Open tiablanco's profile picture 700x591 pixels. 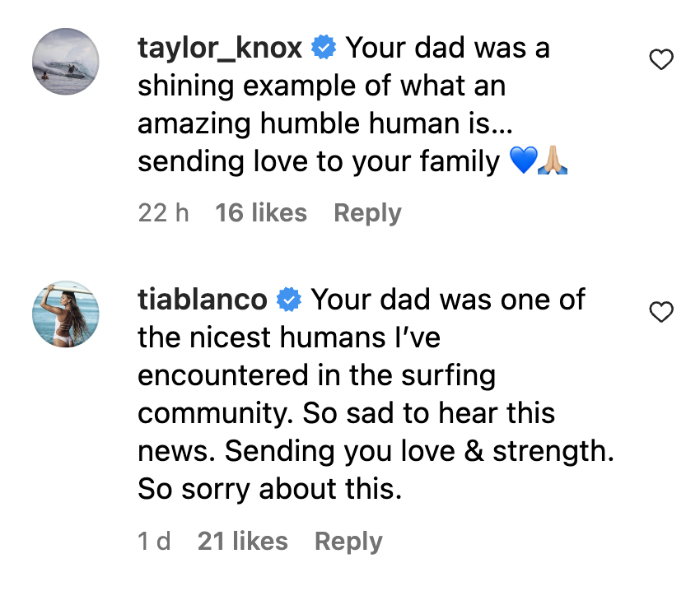coord(66,314)
